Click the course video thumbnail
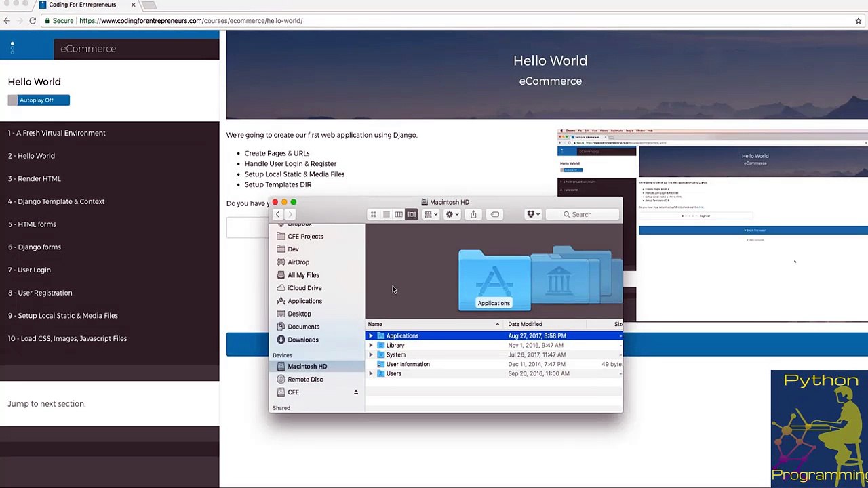Image resolution: width=868 pixels, height=488 pixels. 713,225
